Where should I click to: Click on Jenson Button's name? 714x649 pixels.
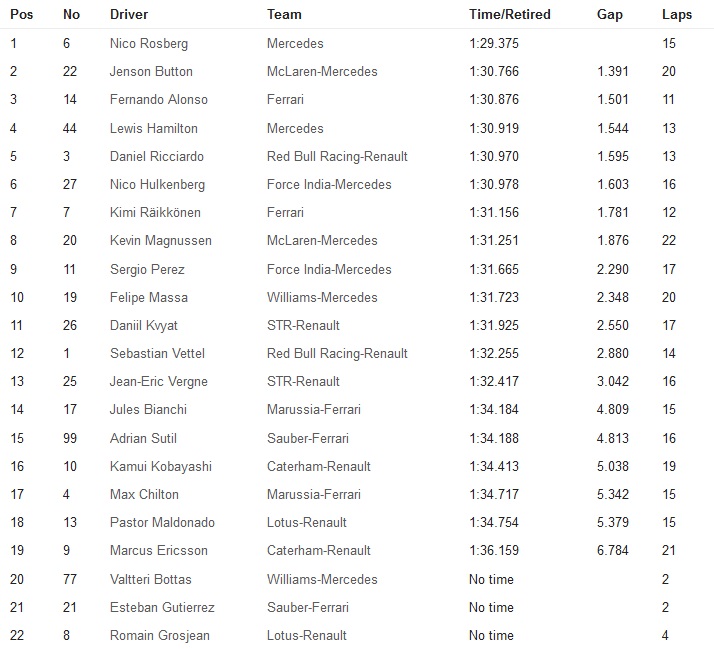point(151,72)
